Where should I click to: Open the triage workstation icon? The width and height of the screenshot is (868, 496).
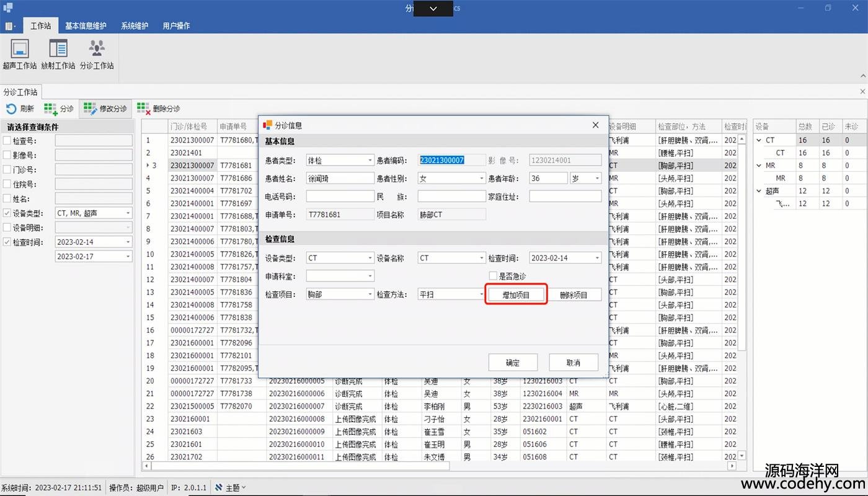[97, 49]
